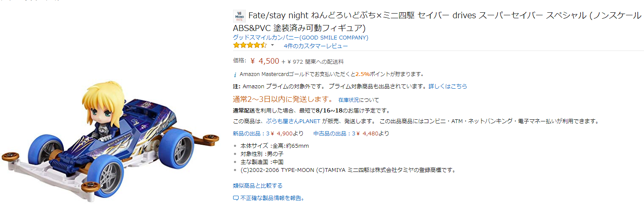Open the 在庫状況 stock status link
The image size is (644, 208).
coord(349,100)
